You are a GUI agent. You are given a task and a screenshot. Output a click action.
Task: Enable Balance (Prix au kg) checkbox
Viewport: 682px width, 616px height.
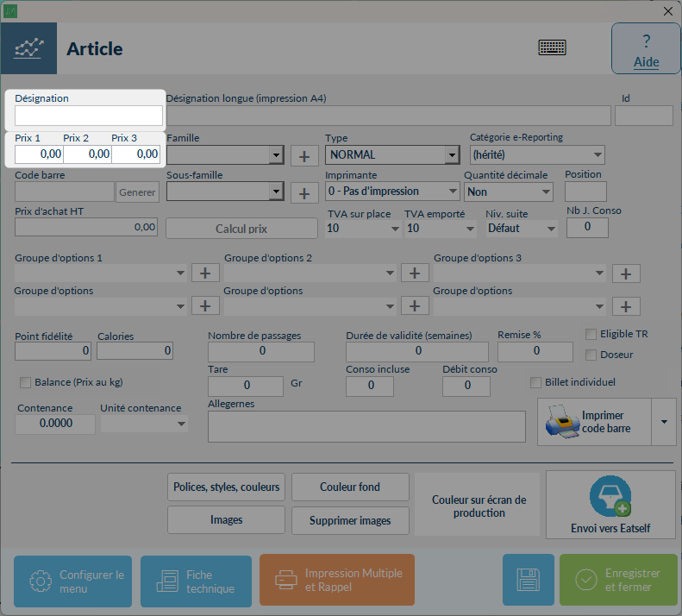(25, 382)
